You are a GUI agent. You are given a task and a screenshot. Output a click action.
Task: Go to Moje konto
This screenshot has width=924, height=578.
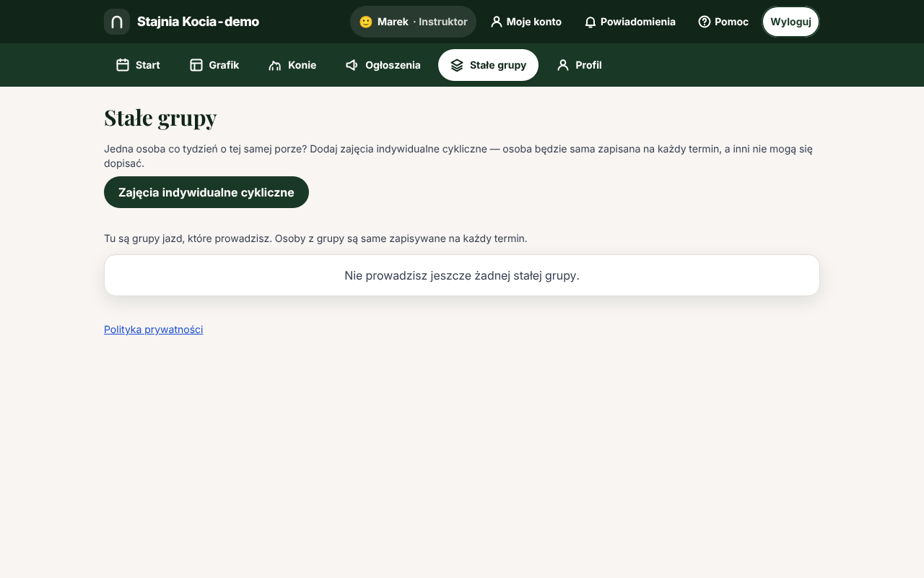[x=526, y=22]
